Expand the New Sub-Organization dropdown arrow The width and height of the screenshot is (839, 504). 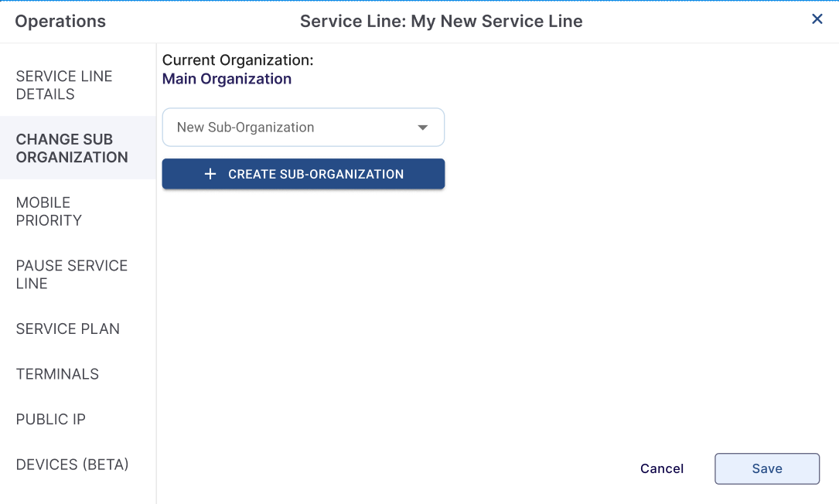(x=423, y=128)
